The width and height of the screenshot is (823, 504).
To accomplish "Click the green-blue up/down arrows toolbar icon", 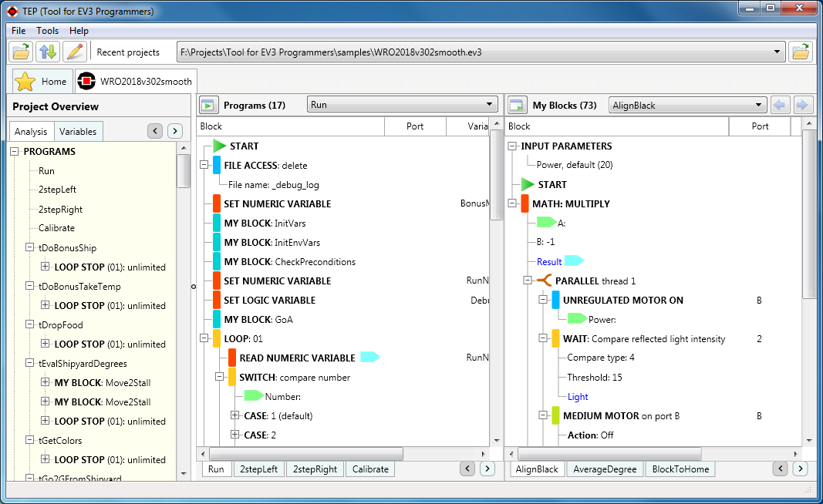I will tap(48, 52).
